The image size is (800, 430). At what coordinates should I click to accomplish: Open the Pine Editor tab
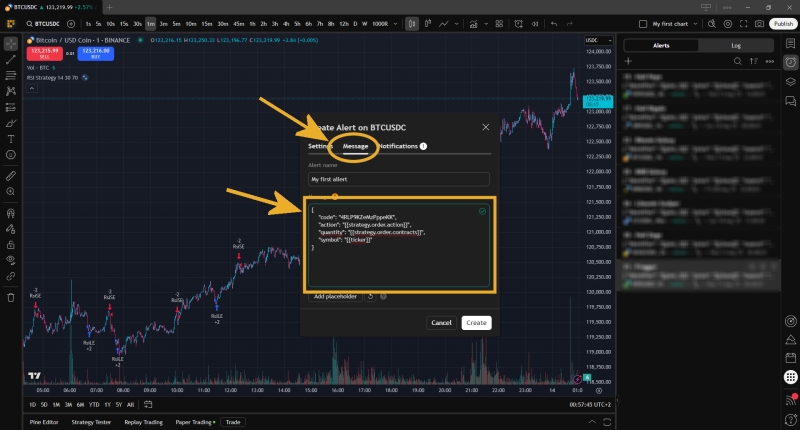coord(44,422)
